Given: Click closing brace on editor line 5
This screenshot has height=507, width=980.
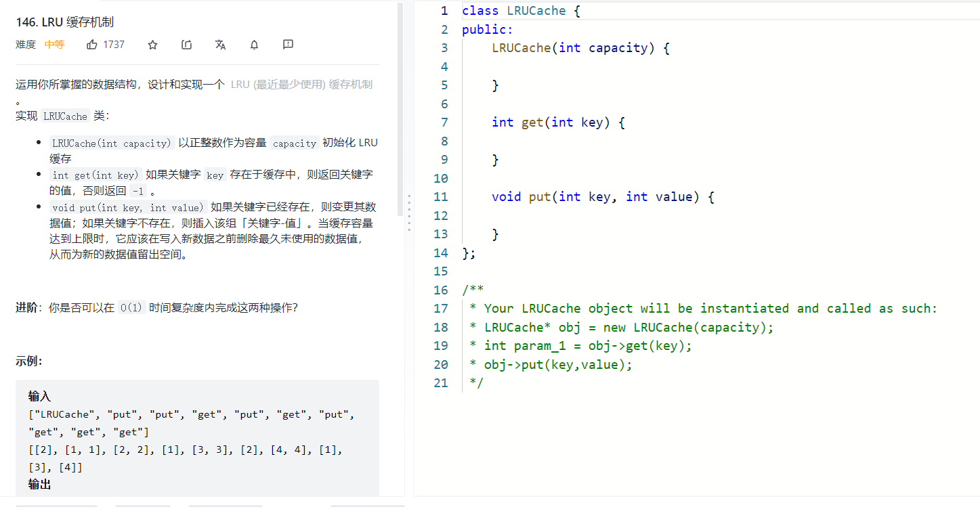Looking at the screenshot, I should coord(495,85).
